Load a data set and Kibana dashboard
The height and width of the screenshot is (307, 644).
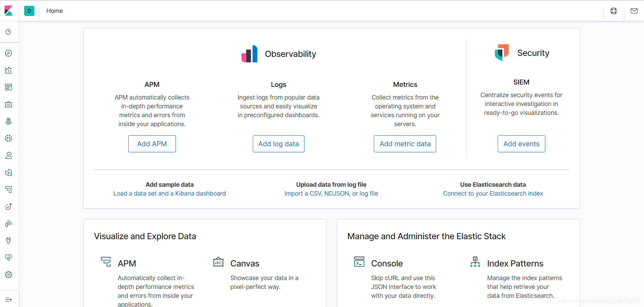[x=169, y=194]
